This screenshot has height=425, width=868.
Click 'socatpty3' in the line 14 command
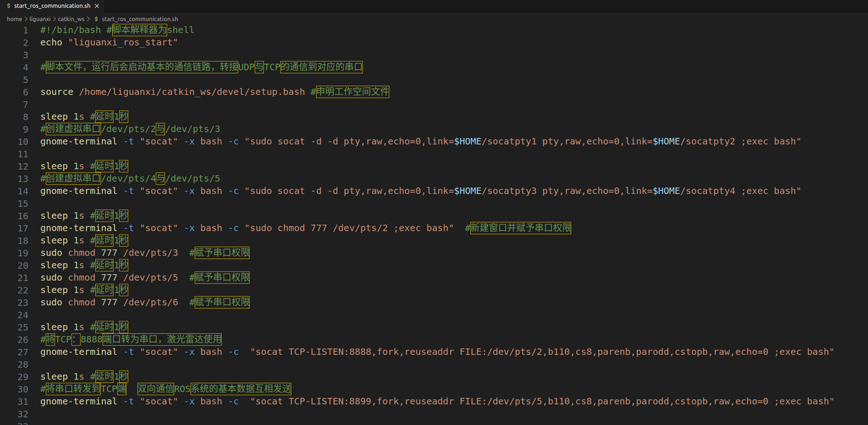coord(512,191)
